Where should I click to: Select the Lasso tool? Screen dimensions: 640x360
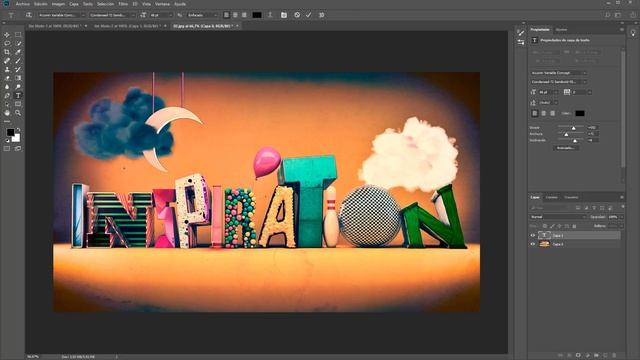(x=7, y=44)
